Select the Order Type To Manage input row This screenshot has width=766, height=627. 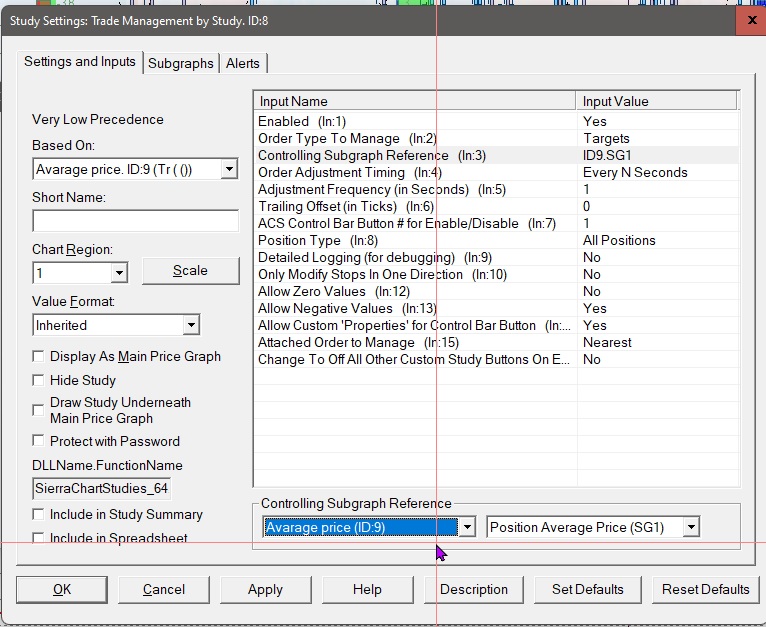pos(415,138)
